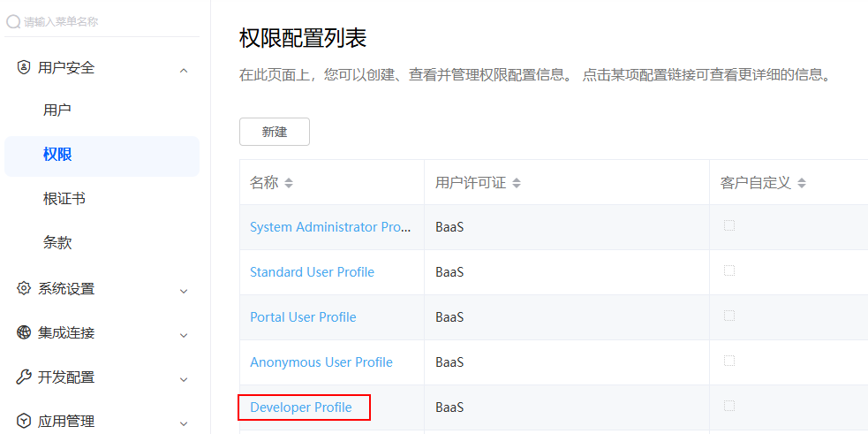Viewport: 868px width, 434px height.
Task: Click the 新建 button
Action: coord(275,132)
